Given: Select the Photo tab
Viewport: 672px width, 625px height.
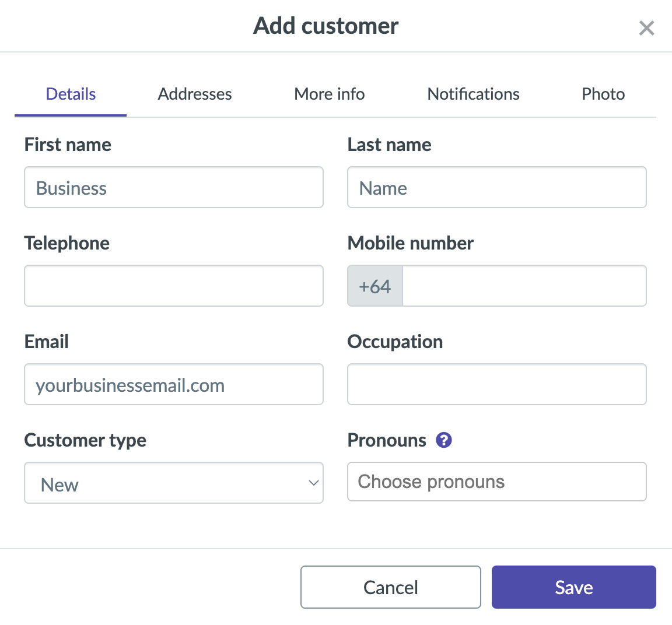Looking at the screenshot, I should point(603,94).
